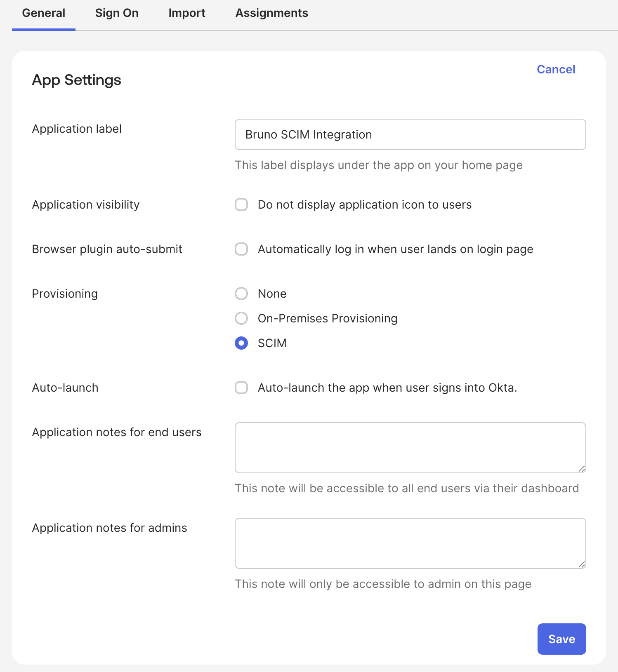Click the 'App Settings' heading
618x672 pixels.
[77, 80]
